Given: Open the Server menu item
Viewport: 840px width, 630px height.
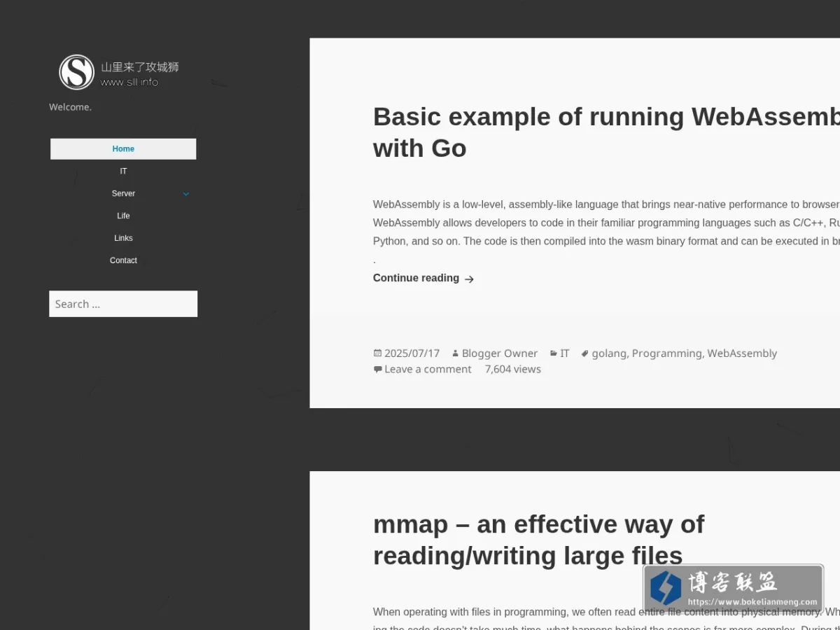Looking at the screenshot, I should [x=123, y=193].
